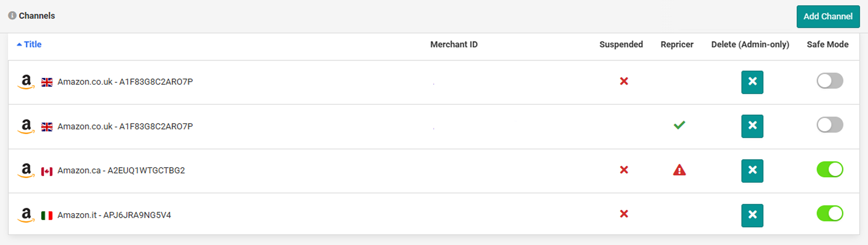This screenshot has height=245, width=868.
Task: Click the Amazon.ca suspended red X
Action: pyautogui.click(x=624, y=170)
